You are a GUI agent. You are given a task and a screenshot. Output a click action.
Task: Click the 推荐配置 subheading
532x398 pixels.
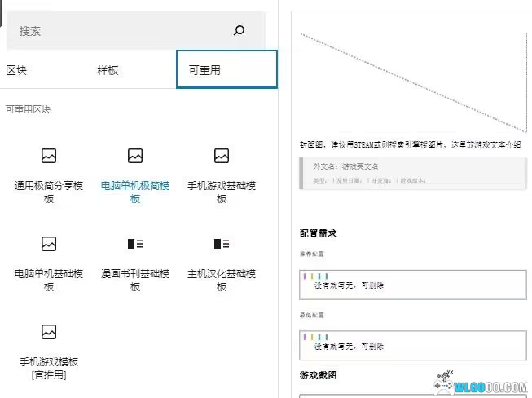pos(311,254)
